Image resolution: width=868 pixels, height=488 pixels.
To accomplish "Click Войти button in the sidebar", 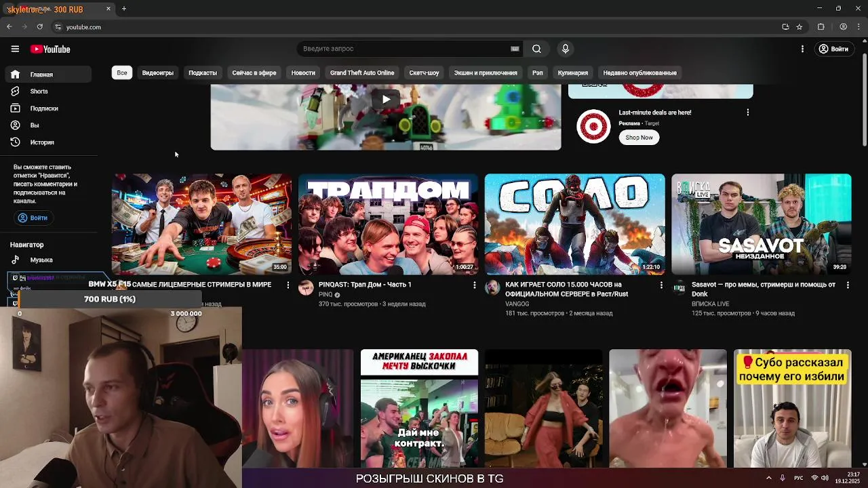I will click(33, 218).
